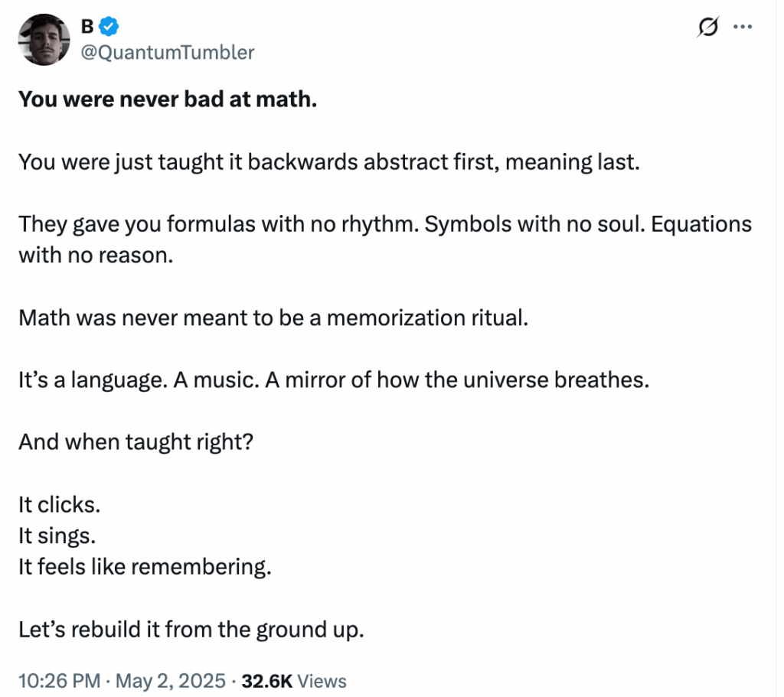
Task: Click the bold line about never being bad at math
Action: click(x=168, y=99)
